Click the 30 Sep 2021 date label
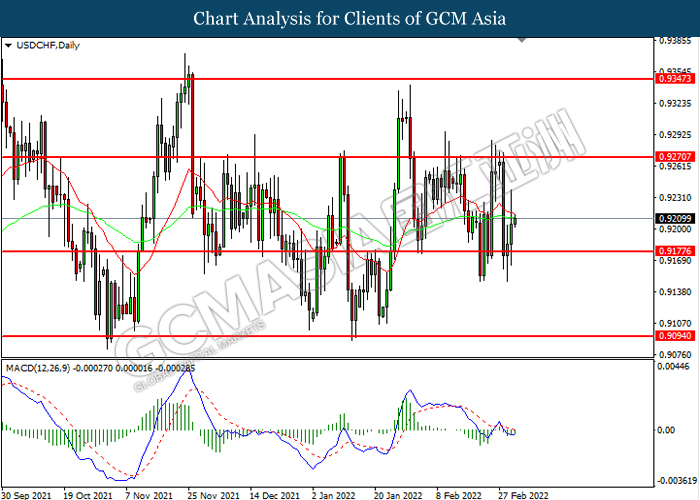Image resolution: width=700 pixels, height=500 pixels. click(x=26, y=495)
